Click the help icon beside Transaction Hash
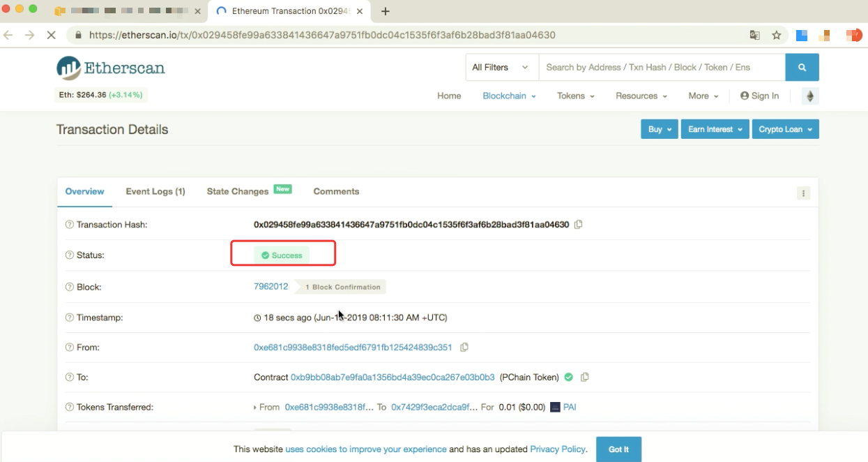 point(69,225)
